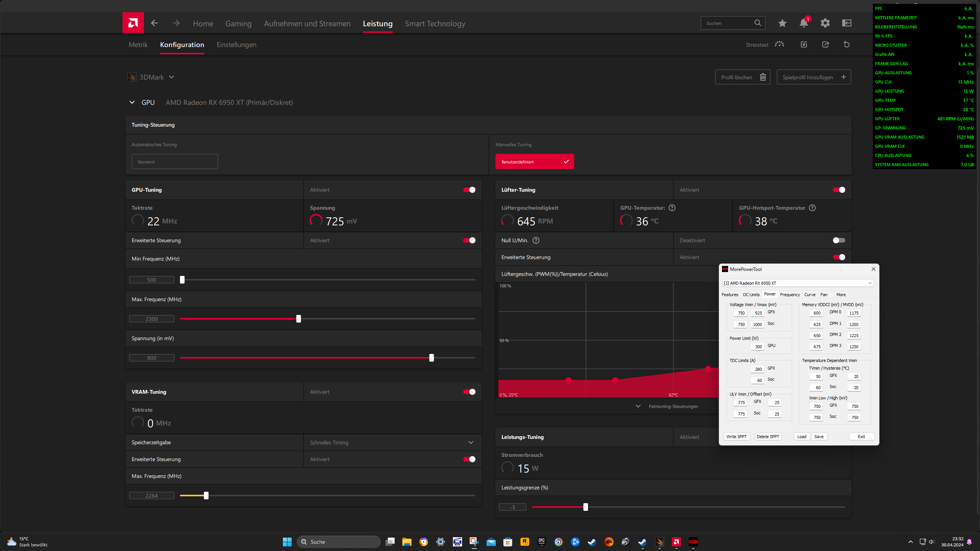Viewport: 980px width, 551px height.
Task: Click the export profile share icon
Action: [825, 44]
